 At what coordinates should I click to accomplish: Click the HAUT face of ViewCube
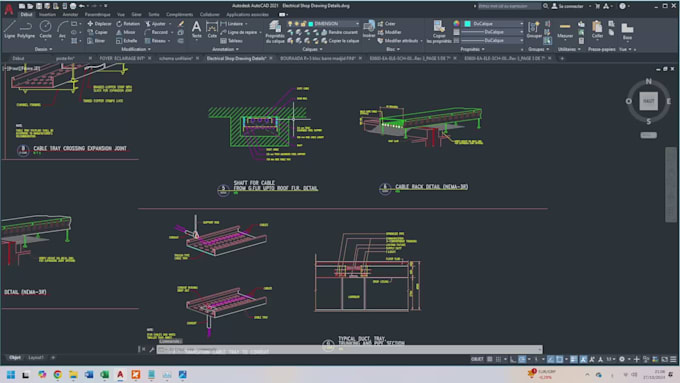tap(648, 101)
